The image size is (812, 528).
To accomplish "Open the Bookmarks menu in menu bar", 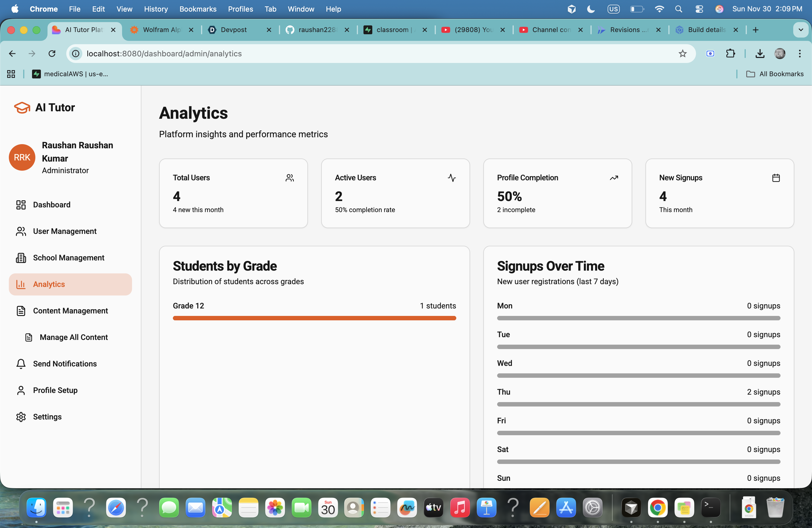I will point(198,9).
